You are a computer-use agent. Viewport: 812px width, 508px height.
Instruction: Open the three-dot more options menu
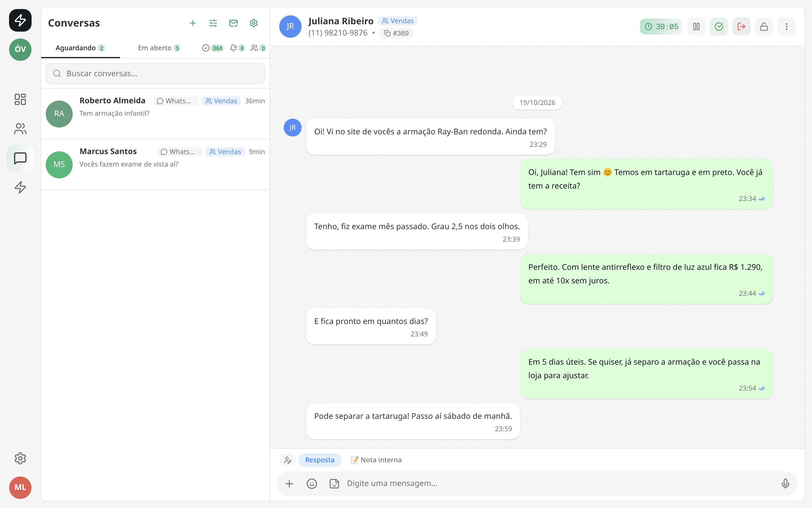[787, 27]
